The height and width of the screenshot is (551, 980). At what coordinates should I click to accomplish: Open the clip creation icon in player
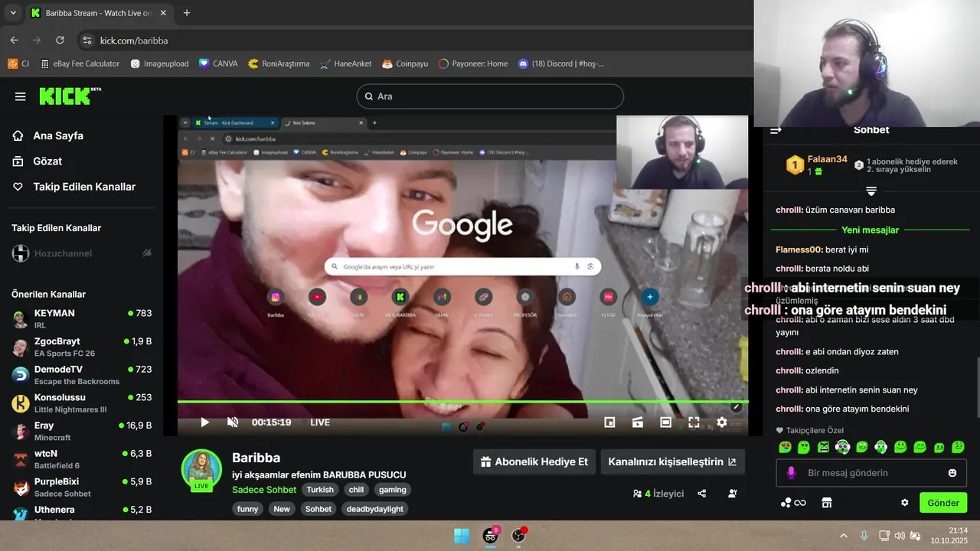[637, 422]
